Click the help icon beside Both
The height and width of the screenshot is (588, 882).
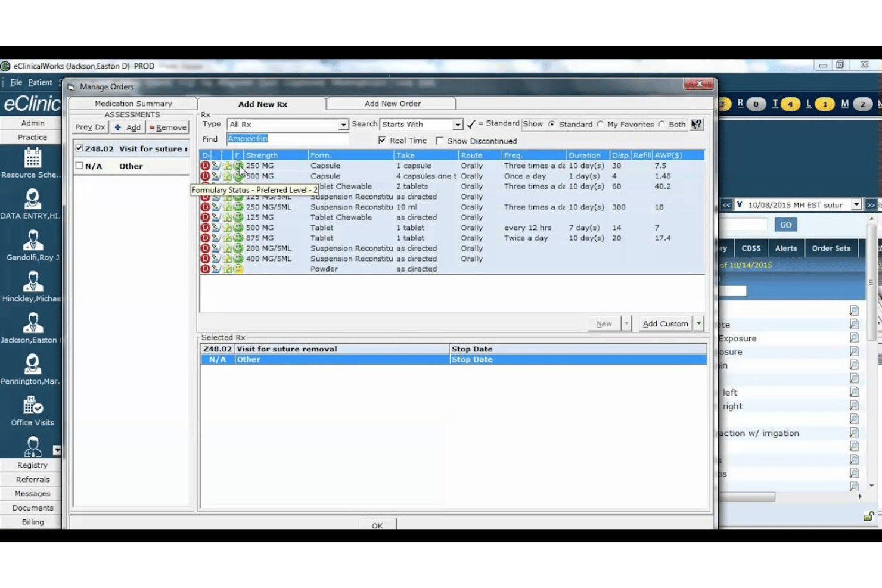click(696, 124)
